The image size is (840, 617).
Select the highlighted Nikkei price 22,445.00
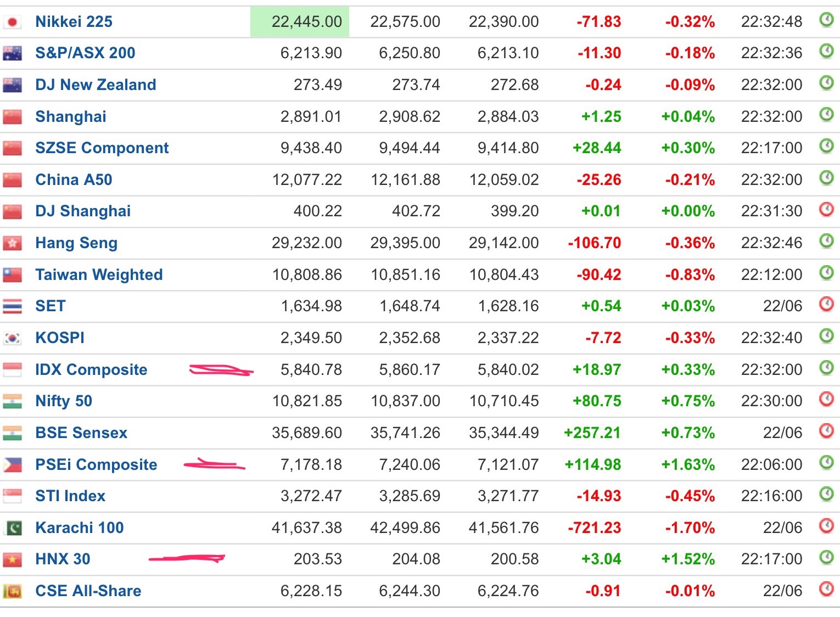(306, 21)
